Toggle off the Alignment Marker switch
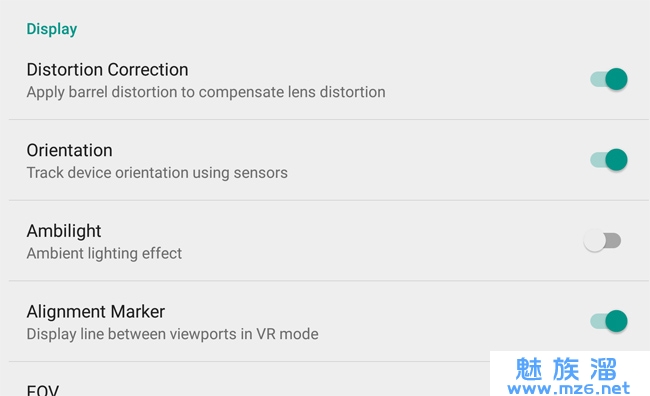Image resolution: width=650 pixels, height=396 pixels. (x=609, y=321)
